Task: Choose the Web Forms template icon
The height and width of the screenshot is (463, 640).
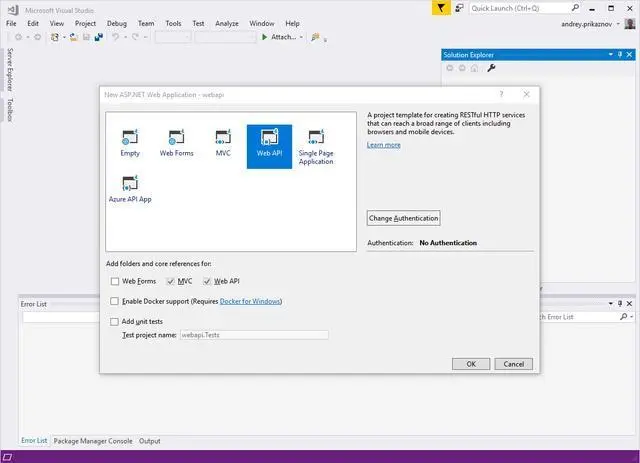Action: [176, 141]
